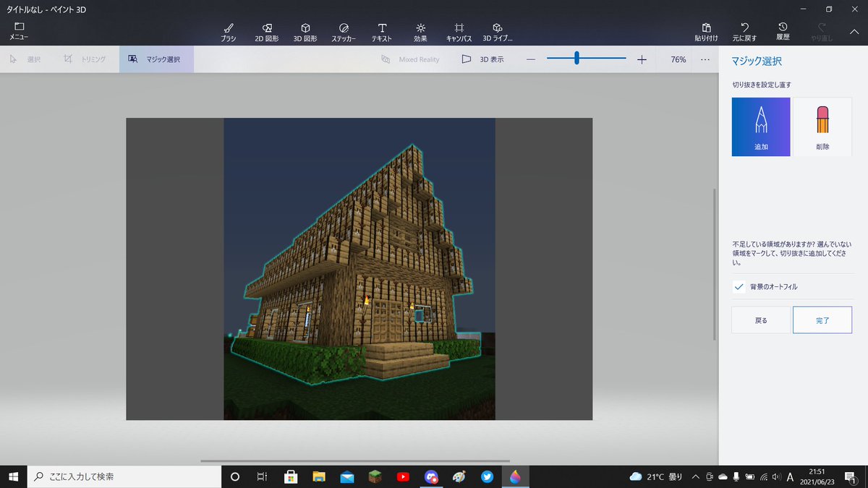The height and width of the screenshot is (488, 868).
Task: Open Mail app from taskbar
Action: tap(346, 476)
